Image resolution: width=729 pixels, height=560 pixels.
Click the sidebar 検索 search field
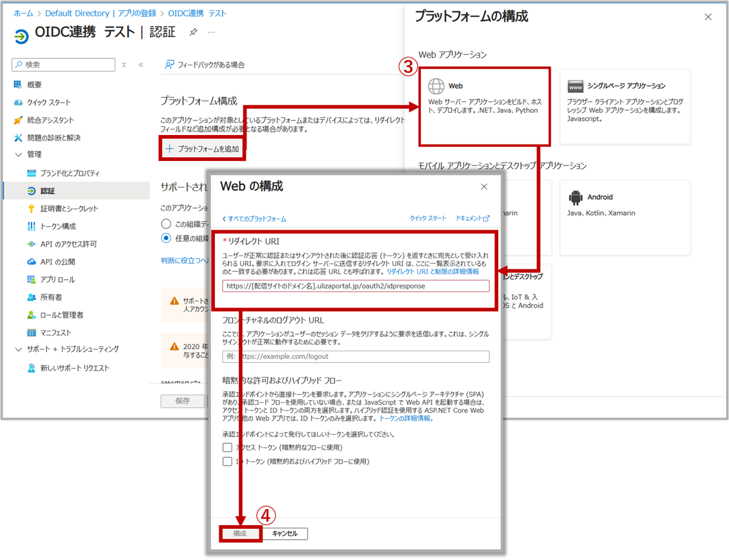tap(63, 65)
